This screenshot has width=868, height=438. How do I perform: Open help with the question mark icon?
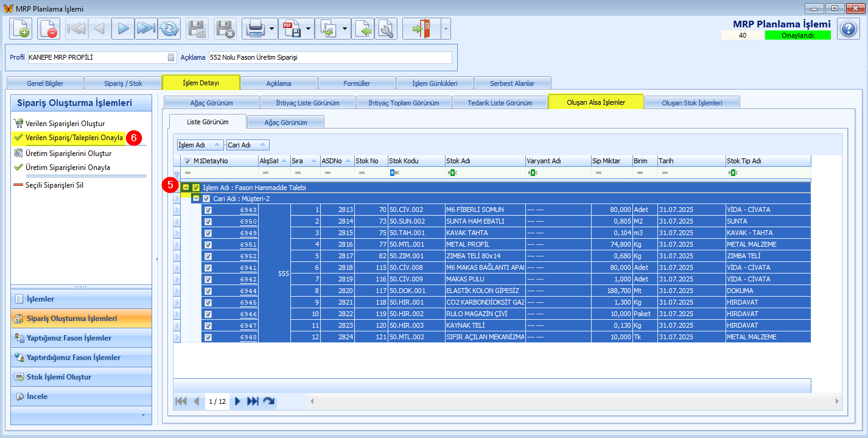coord(849,29)
